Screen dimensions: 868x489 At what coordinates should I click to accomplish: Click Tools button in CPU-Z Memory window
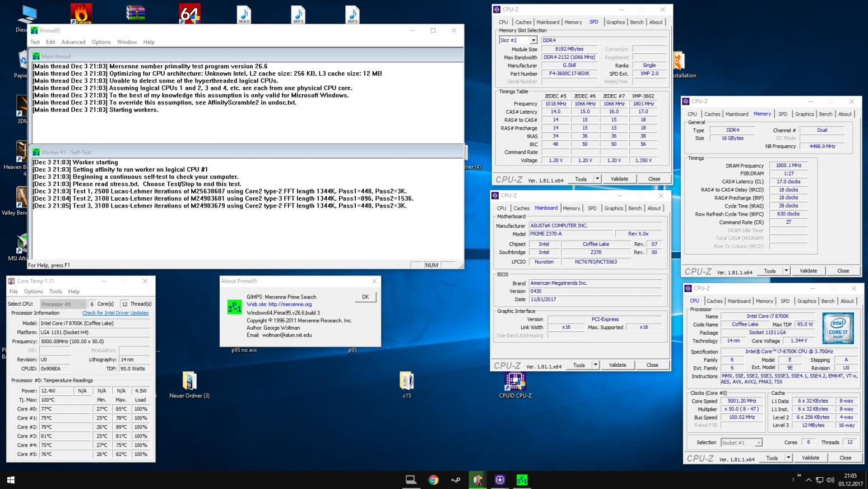click(x=770, y=271)
